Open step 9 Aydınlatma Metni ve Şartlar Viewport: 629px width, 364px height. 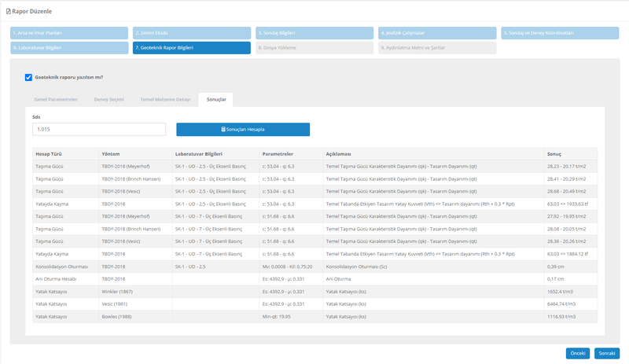tap(437, 48)
